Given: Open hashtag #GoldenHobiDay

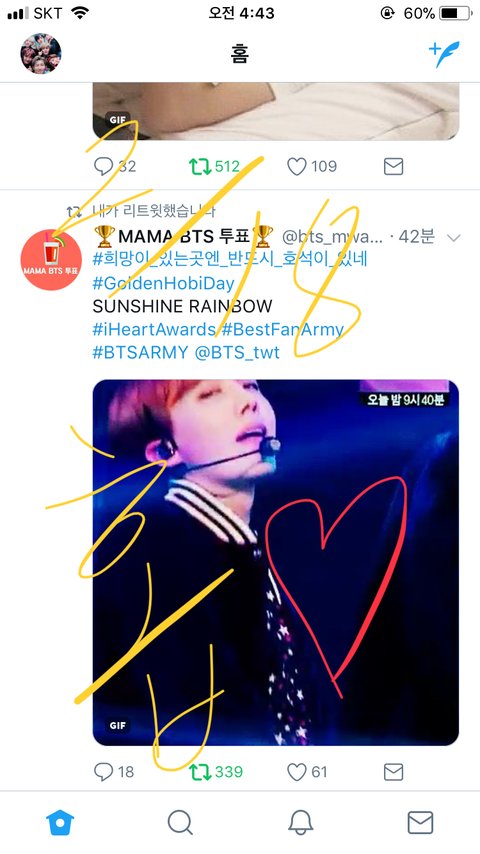Looking at the screenshot, I should click(x=163, y=283).
